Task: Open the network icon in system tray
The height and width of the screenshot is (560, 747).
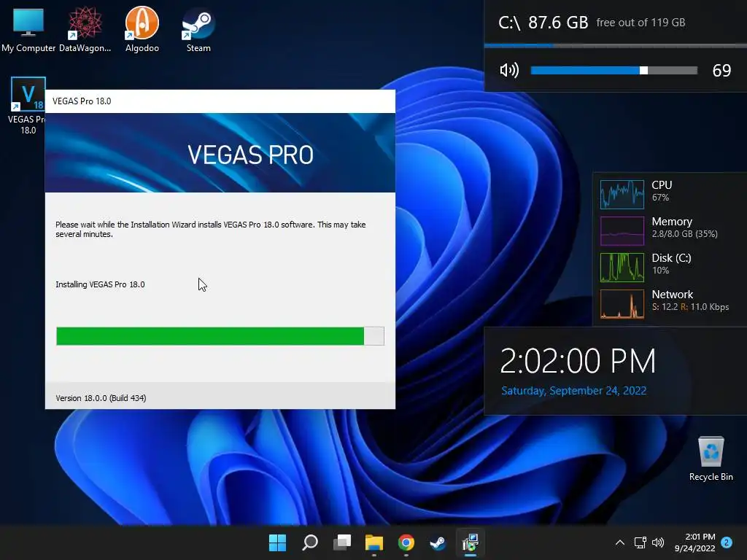Action: click(x=640, y=542)
